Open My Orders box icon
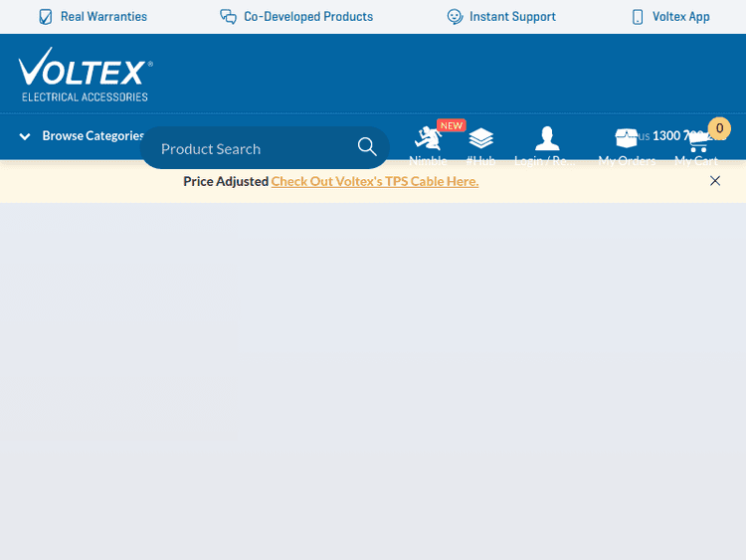 (626, 139)
